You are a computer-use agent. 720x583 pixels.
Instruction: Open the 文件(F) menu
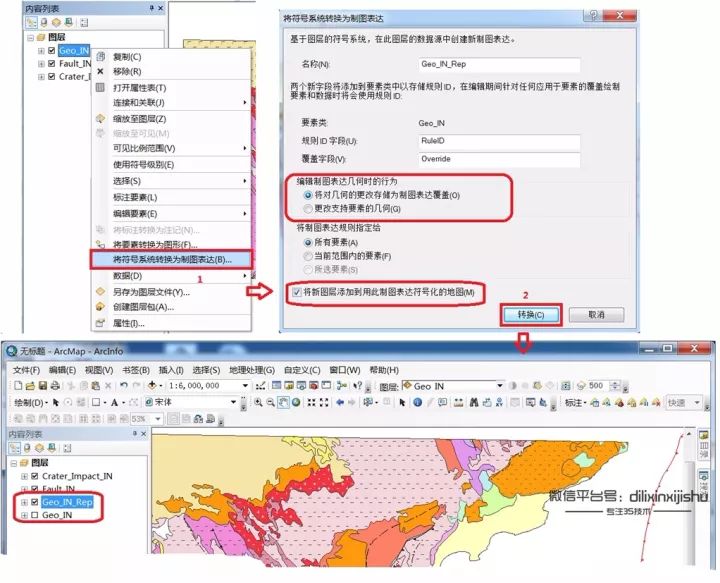pyautogui.click(x=26, y=370)
